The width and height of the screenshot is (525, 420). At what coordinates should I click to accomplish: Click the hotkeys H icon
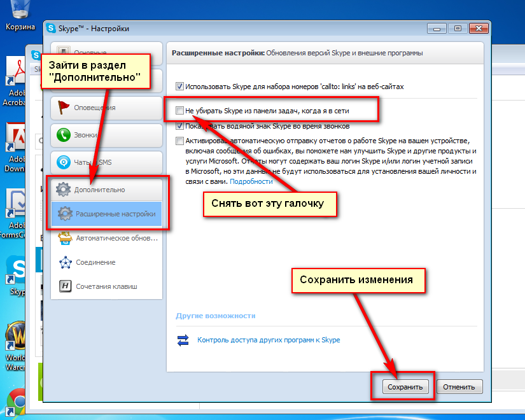point(66,286)
